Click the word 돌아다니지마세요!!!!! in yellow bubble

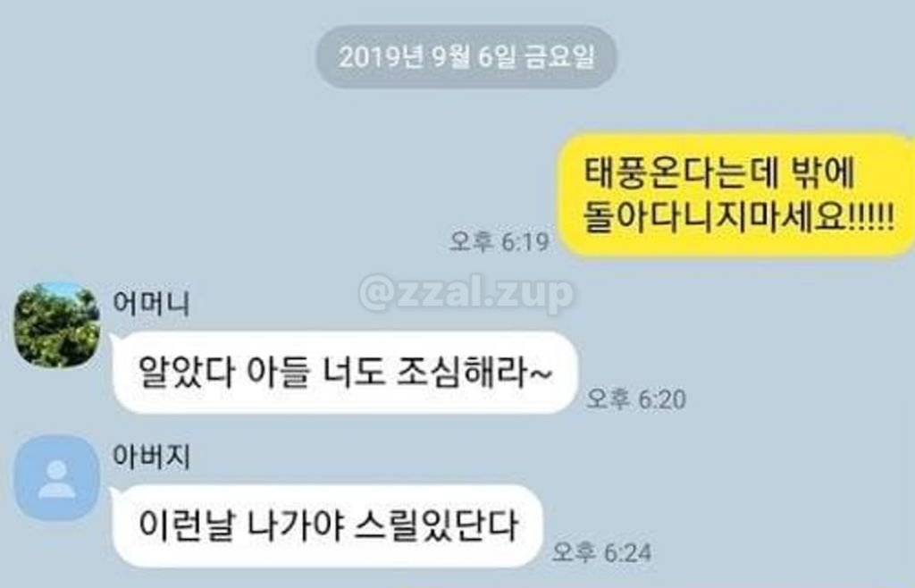click(x=738, y=219)
